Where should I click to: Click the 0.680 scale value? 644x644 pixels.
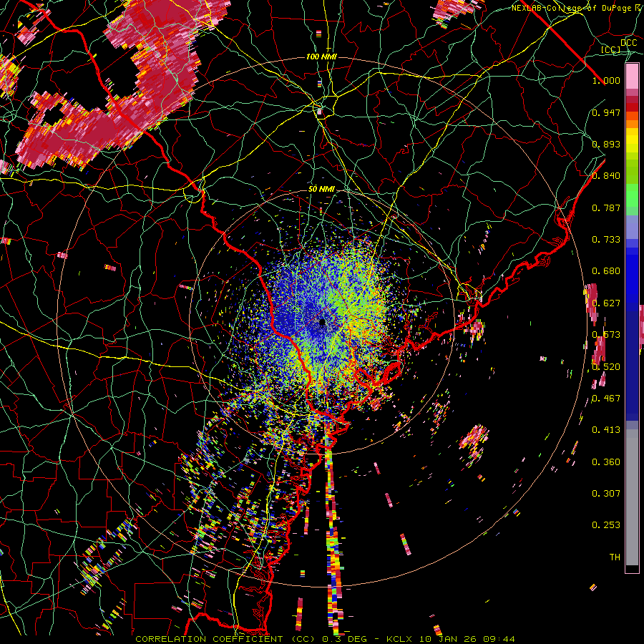tap(606, 271)
